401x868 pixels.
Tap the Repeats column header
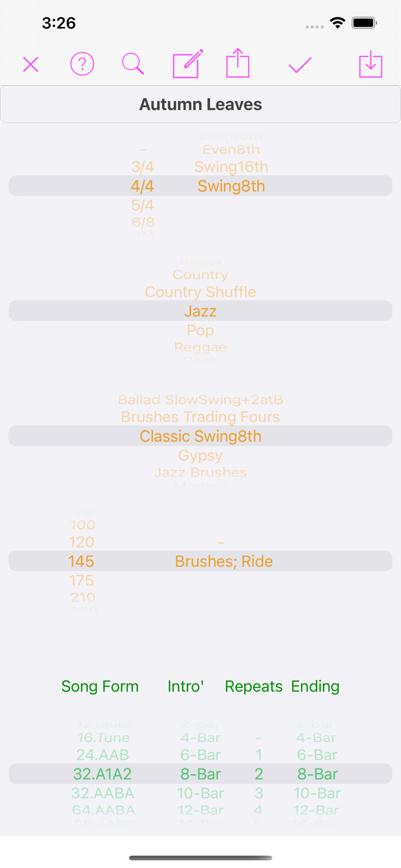tap(253, 686)
